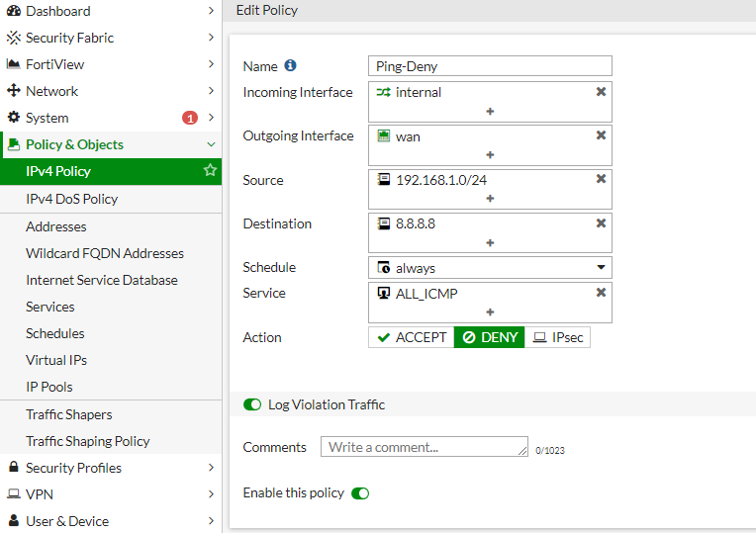Click the policy Name input field

[x=490, y=66]
